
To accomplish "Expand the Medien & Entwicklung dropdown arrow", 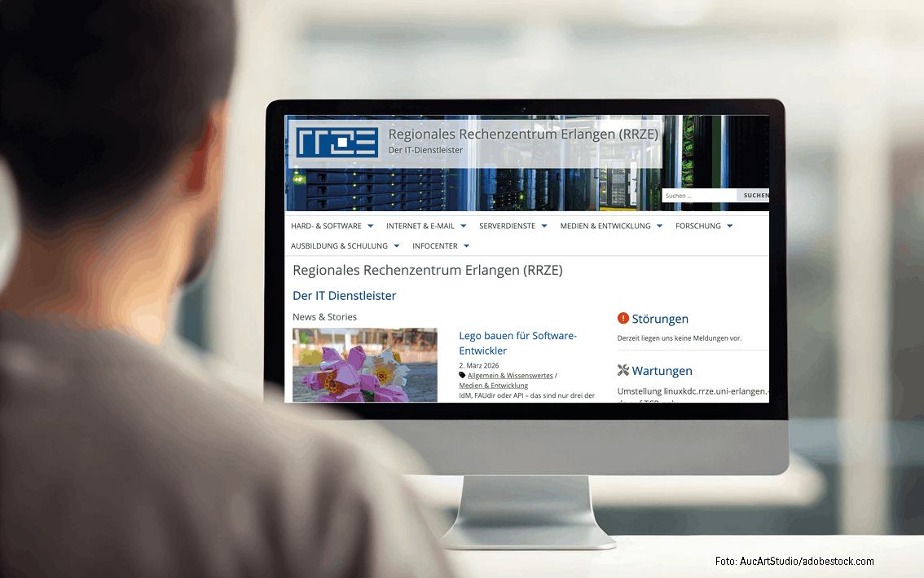I will click(659, 227).
